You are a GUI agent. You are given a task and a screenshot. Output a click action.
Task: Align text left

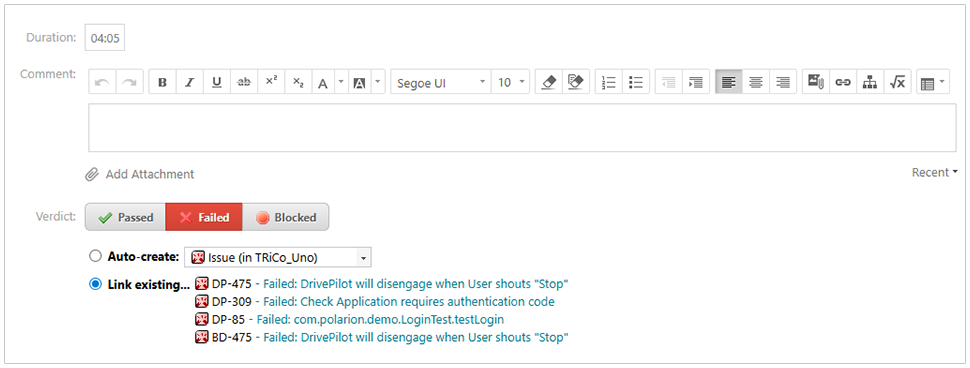click(729, 82)
